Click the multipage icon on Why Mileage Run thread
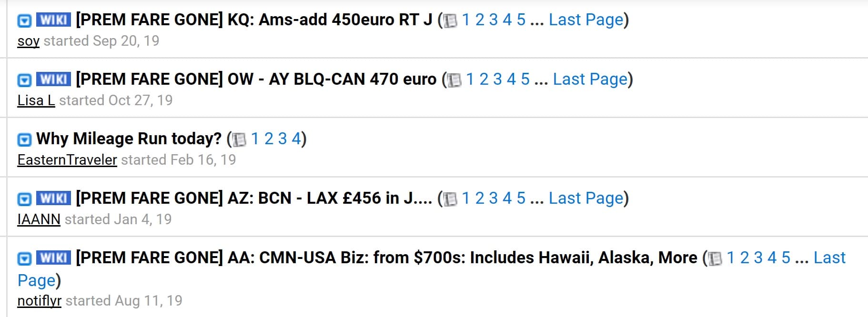This screenshot has height=317, width=868. point(240,139)
